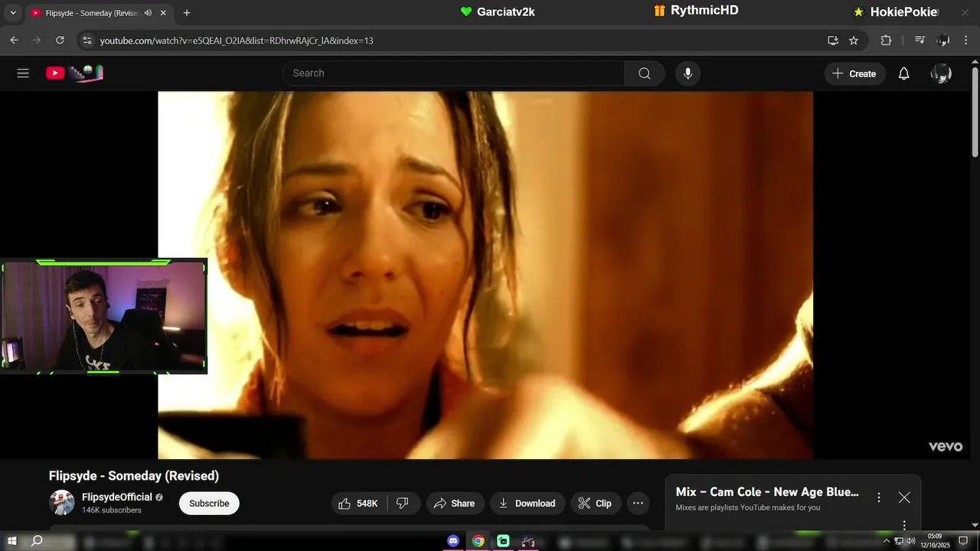This screenshot has height=551, width=980.
Task: Click the magnifier search button
Action: (x=645, y=73)
